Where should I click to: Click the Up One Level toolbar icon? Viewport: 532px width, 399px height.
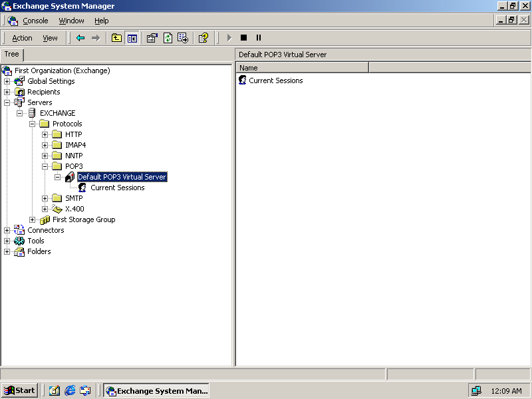pyautogui.click(x=117, y=38)
